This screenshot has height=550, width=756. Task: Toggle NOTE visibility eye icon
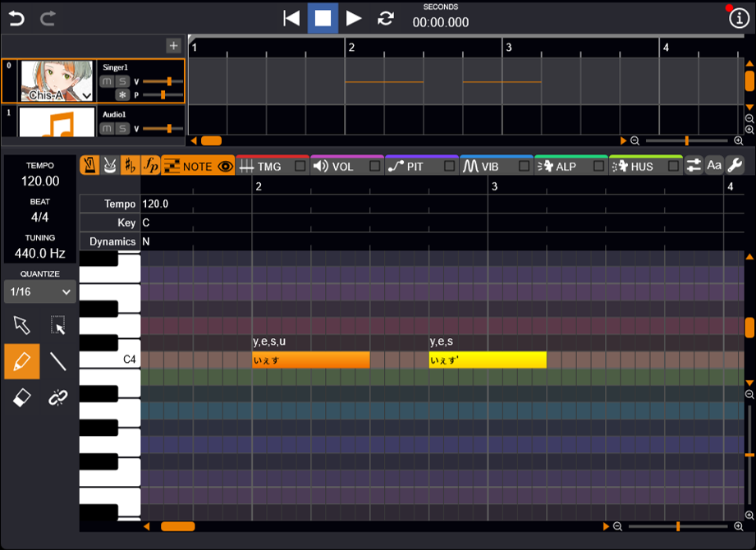click(224, 167)
